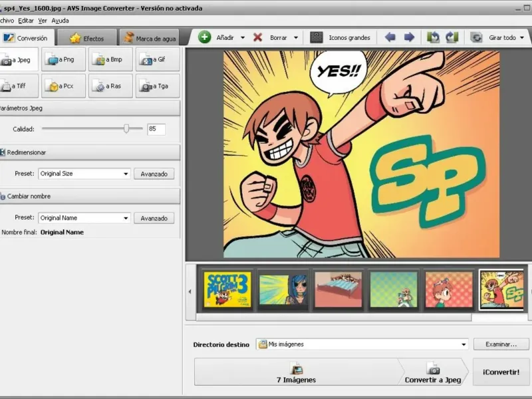Collapse the Parámetros Jpeg section header

point(90,108)
